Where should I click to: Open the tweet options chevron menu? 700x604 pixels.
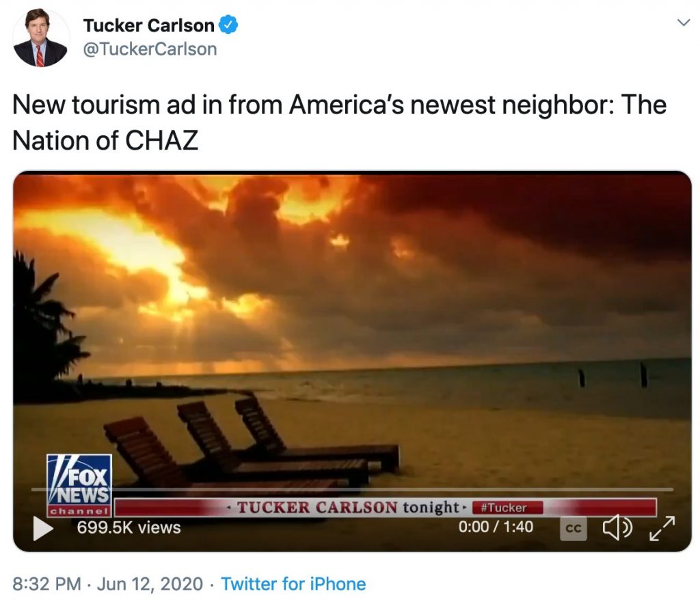pos(684,22)
